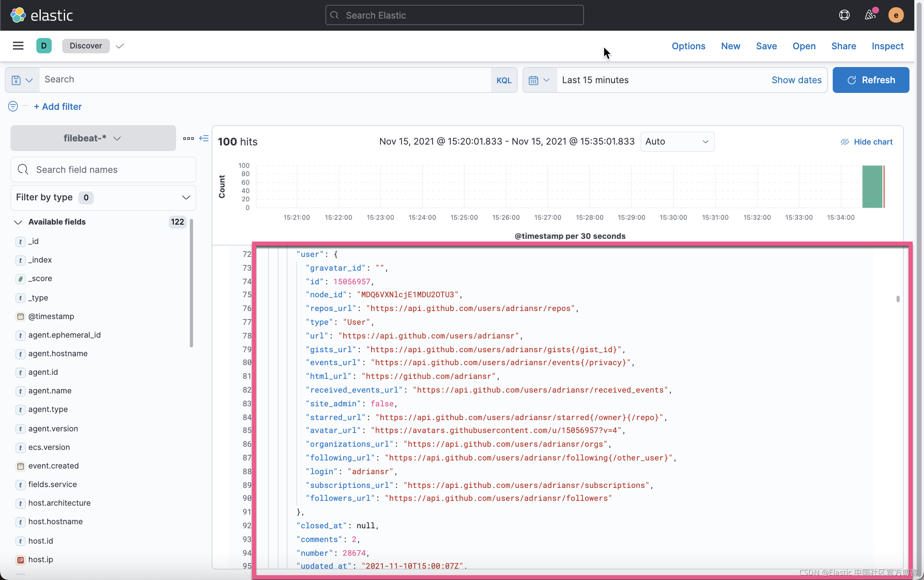Click Show dates in the time picker

pos(796,80)
